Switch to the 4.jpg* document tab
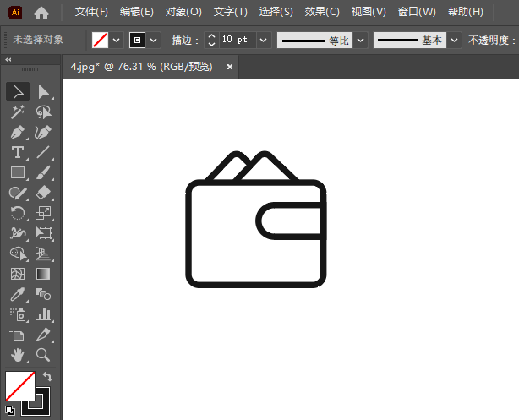 click(x=142, y=67)
